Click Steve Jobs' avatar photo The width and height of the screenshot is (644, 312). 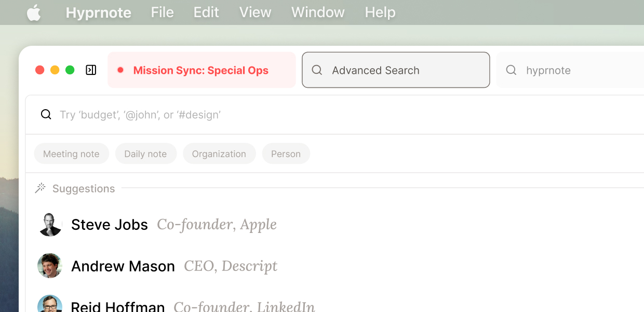pos(49,224)
